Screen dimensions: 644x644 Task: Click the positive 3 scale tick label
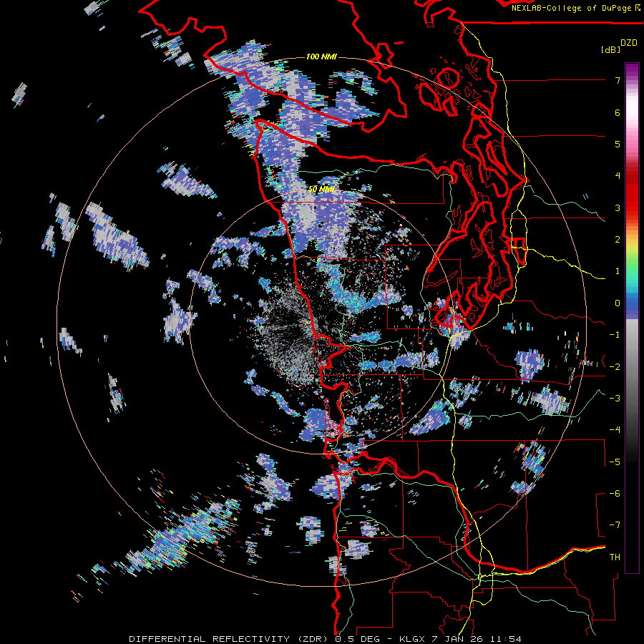tap(618, 208)
